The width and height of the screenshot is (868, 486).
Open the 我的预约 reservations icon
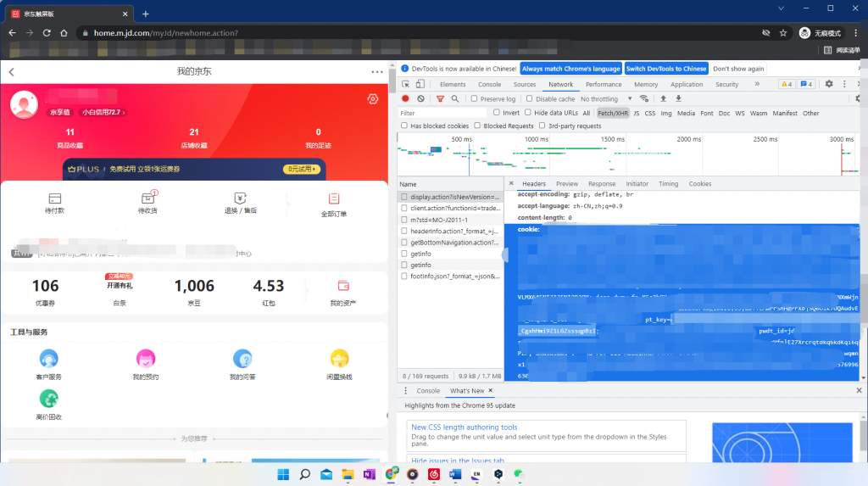pos(146,359)
